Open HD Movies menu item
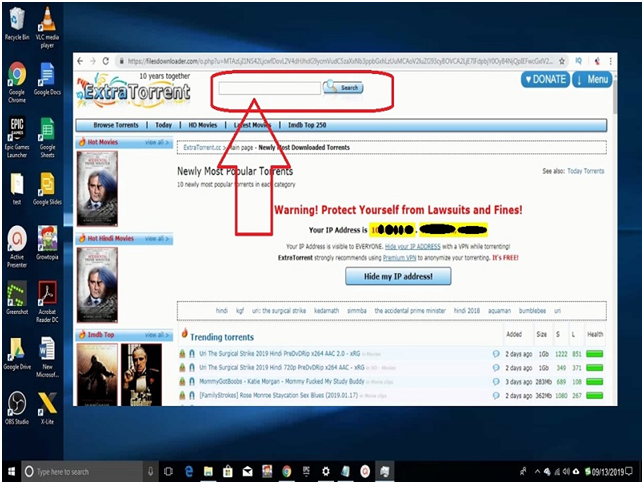 (202, 125)
